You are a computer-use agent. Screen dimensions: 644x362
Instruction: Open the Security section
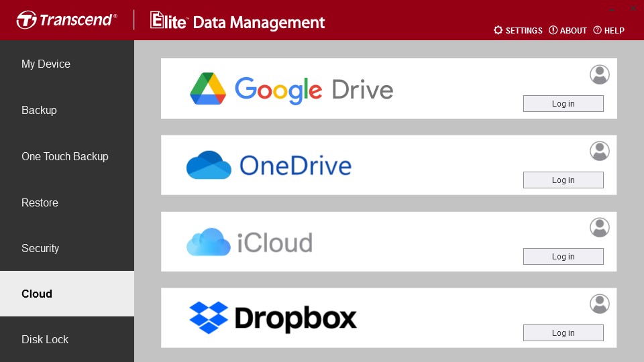[67, 248]
